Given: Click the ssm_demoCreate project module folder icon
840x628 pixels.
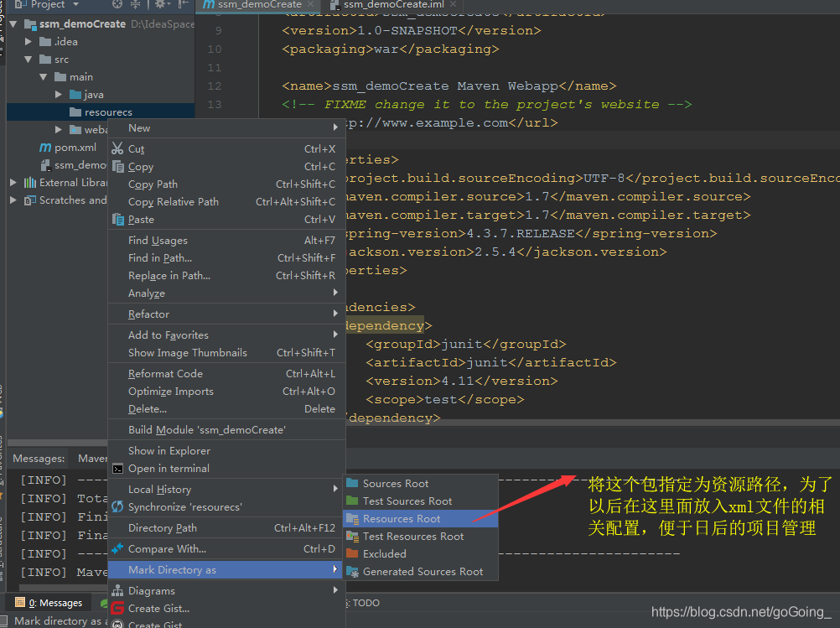Looking at the screenshot, I should [30, 24].
